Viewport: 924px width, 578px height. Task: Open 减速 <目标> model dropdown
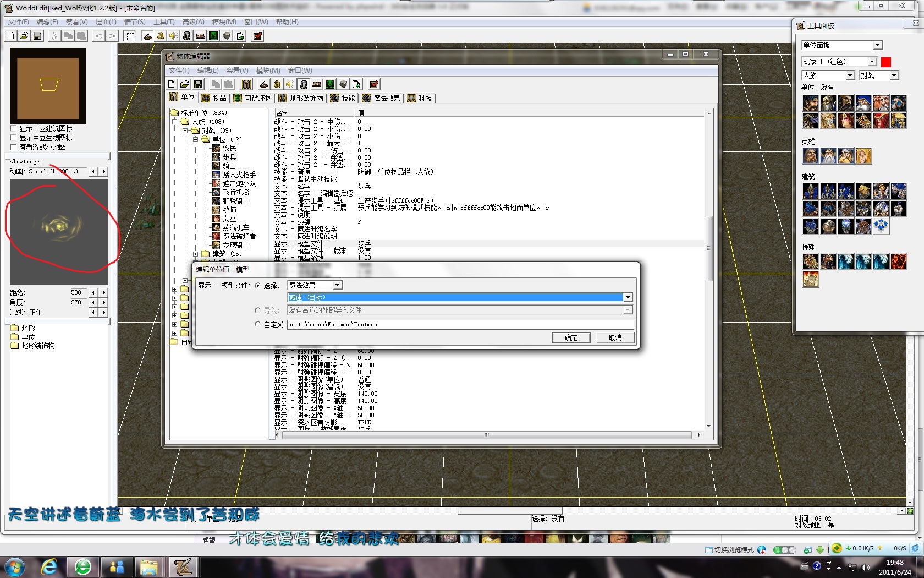click(x=628, y=297)
